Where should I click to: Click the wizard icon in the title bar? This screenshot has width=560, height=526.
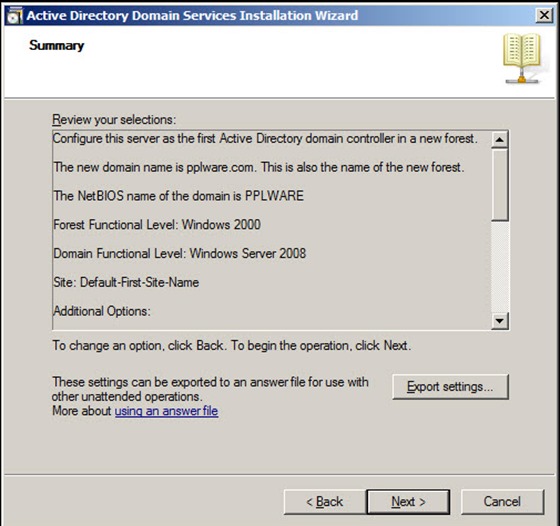[x=14, y=16]
